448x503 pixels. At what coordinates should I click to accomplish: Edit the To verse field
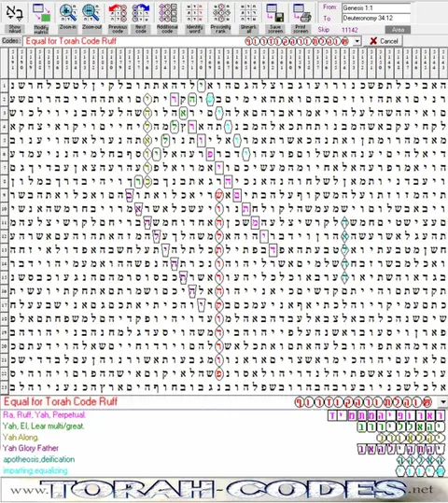click(376, 19)
